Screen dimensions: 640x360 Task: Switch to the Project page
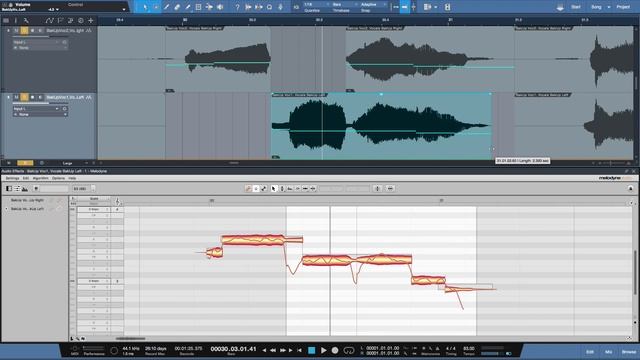pos(623,7)
